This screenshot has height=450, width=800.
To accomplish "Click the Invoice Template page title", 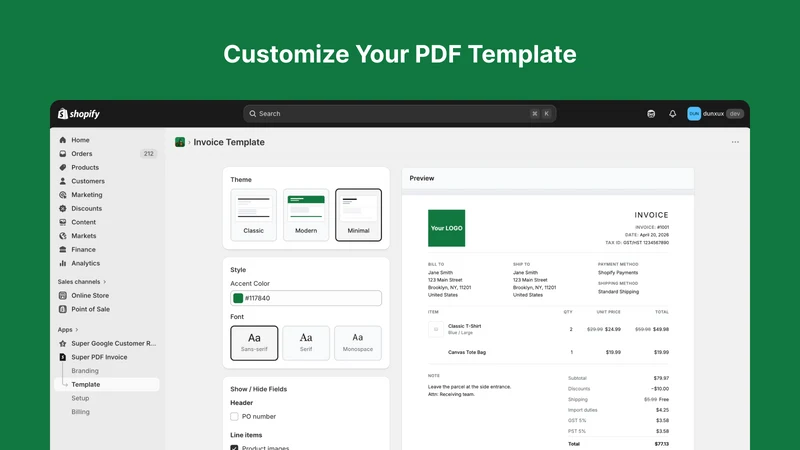I will (229, 142).
